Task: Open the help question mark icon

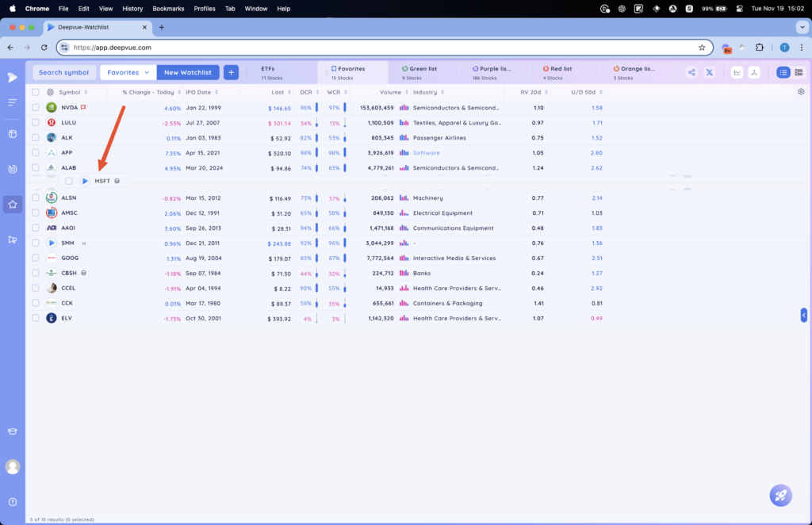Action: 13,502
